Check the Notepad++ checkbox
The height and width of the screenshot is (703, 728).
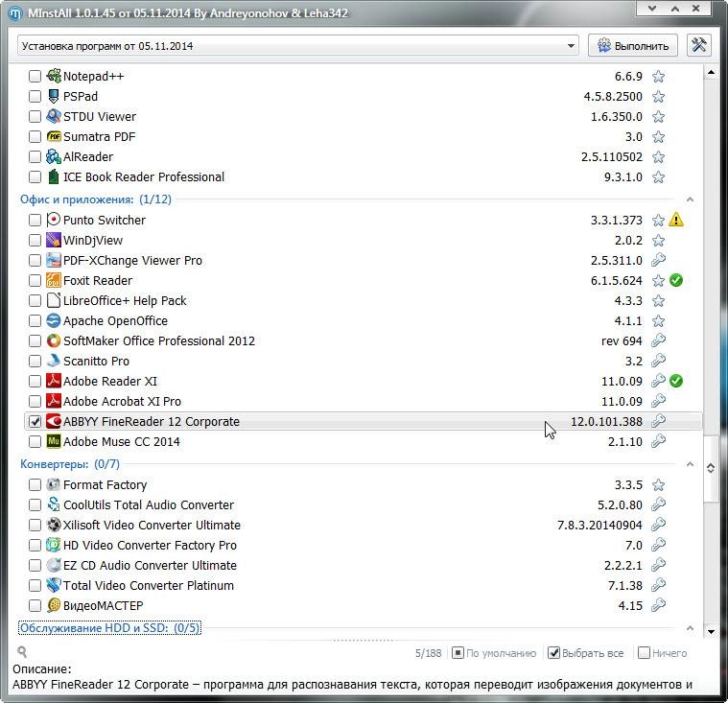pos(35,76)
